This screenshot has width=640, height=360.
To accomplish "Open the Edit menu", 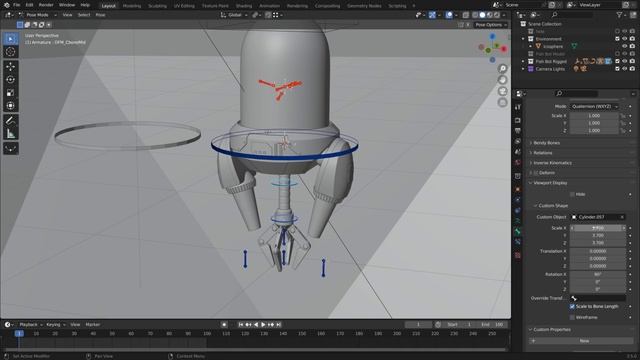I will (x=29, y=5).
